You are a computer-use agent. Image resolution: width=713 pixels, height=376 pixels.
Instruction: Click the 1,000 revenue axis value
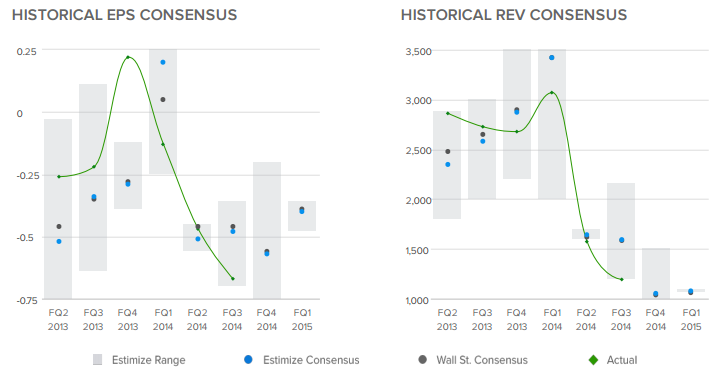point(418,301)
